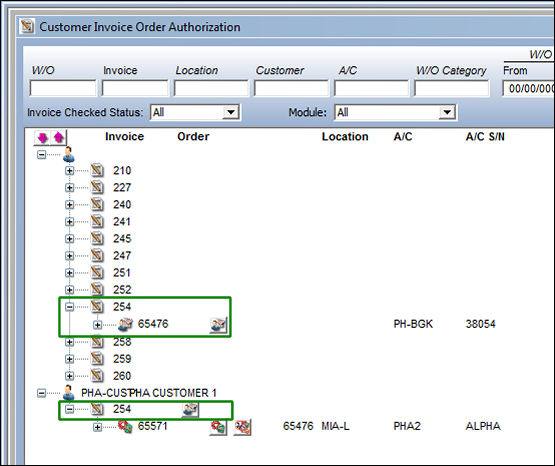Click the invoice icon beside 251
The height and width of the screenshot is (466, 555).
coord(97,272)
